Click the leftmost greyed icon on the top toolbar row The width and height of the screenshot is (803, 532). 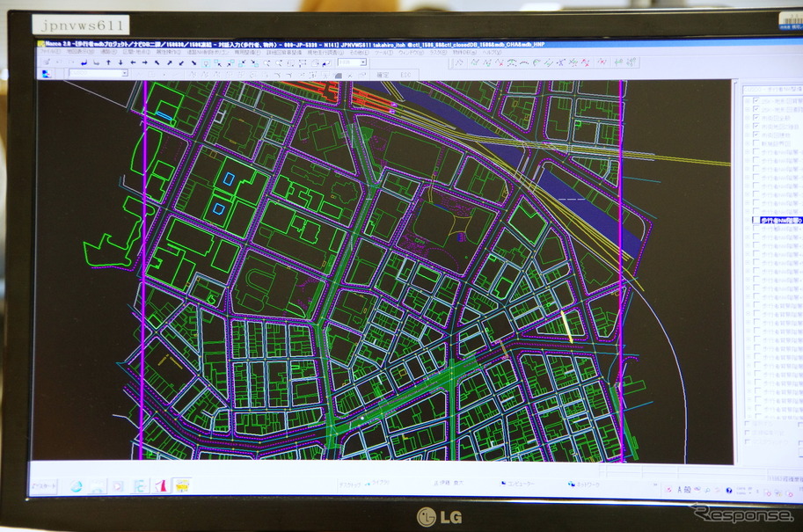click(x=47, y=62)
